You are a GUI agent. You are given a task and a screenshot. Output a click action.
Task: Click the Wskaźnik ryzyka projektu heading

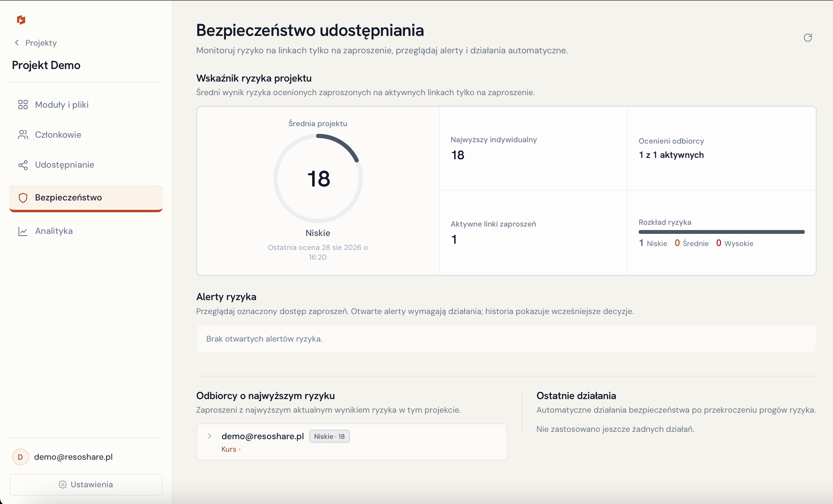[x=254, y=78]
